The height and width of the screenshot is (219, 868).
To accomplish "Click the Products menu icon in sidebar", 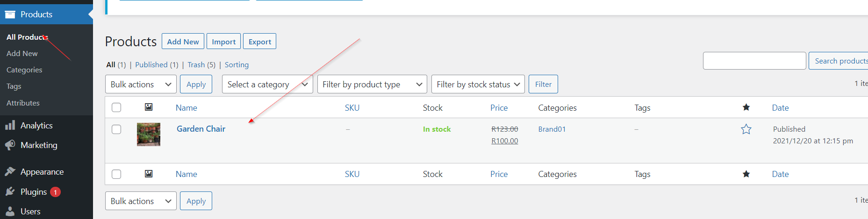I will pos(10,14).
